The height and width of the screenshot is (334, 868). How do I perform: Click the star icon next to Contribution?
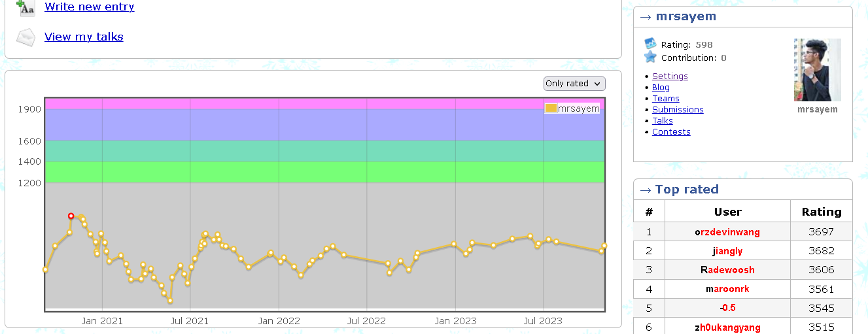650,58
